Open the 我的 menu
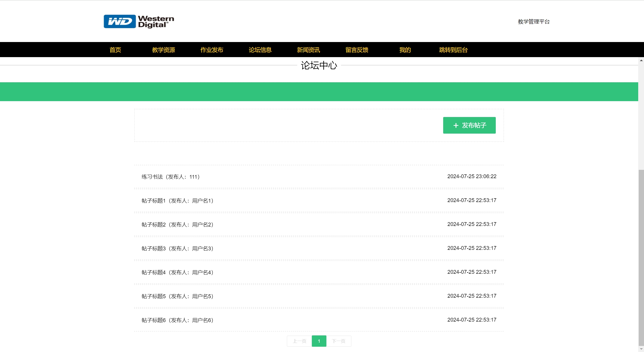The width and height of the screenshot is (644, 352). tap(405, 50)
